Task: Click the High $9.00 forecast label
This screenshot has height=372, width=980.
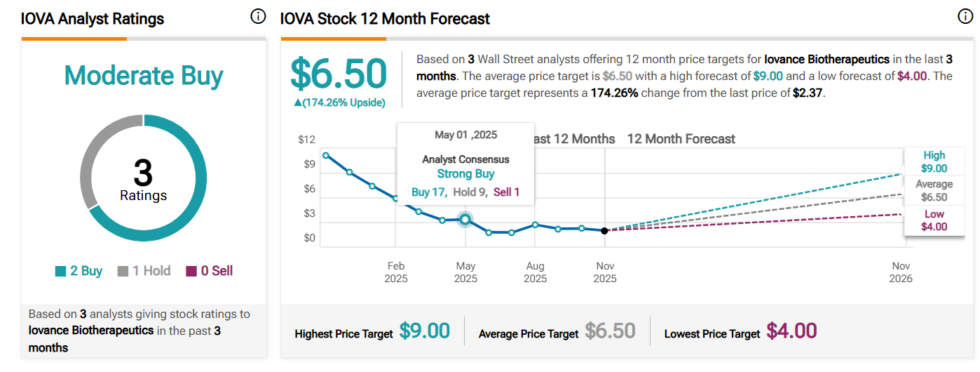Action: (x=934, y=162)
